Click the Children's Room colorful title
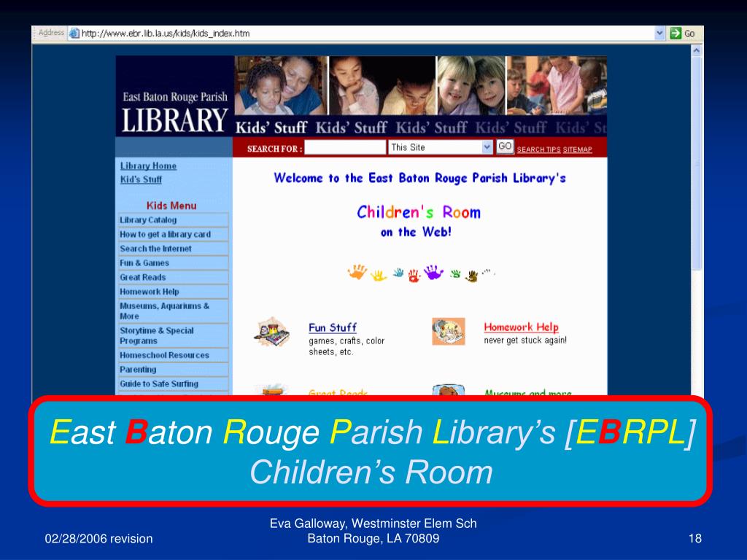The width and height of the screenshot is (747, 560). [419, 212]
